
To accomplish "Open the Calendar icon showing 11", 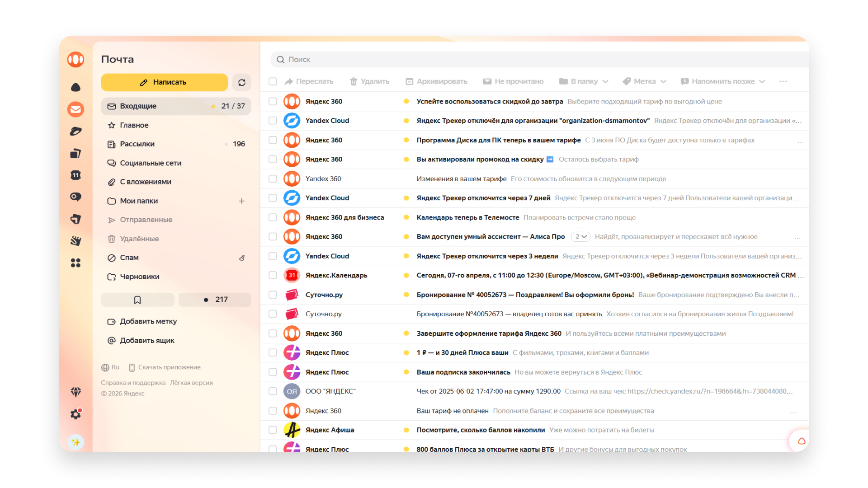I will [x=75, y=175].
